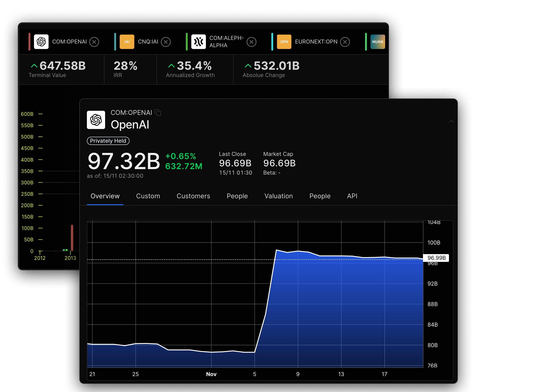The width and height of the screenshot is (560, 392).
Task: Click the red OpenAI bar in back chart
Action: (x=72, y=238)
